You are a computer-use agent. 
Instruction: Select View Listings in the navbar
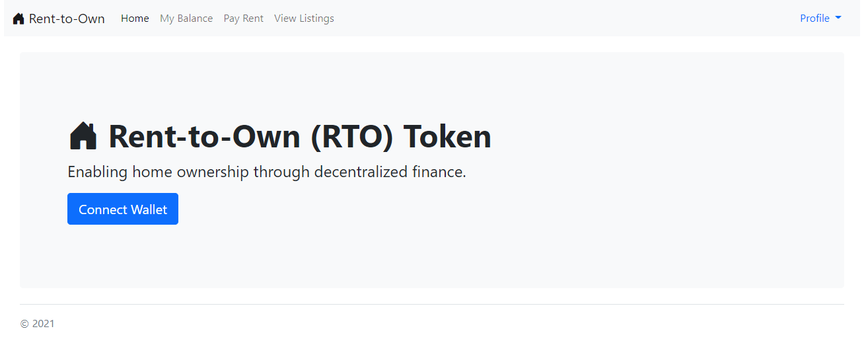(304, 19)
